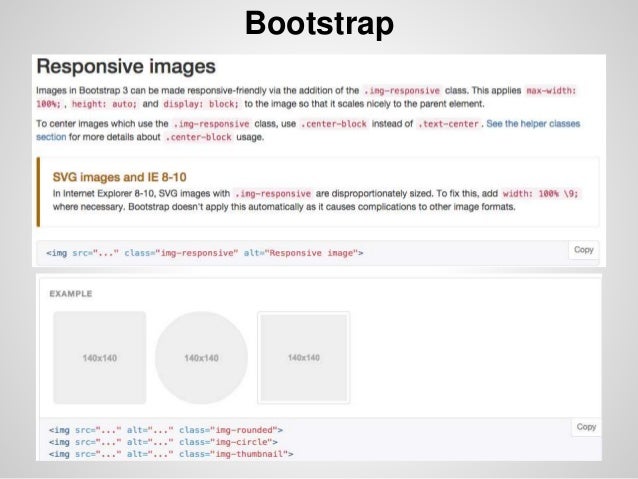The image size is (638, 479).
Task: Click the class="img-thumbnail" code line
Action: pos(171,454)
